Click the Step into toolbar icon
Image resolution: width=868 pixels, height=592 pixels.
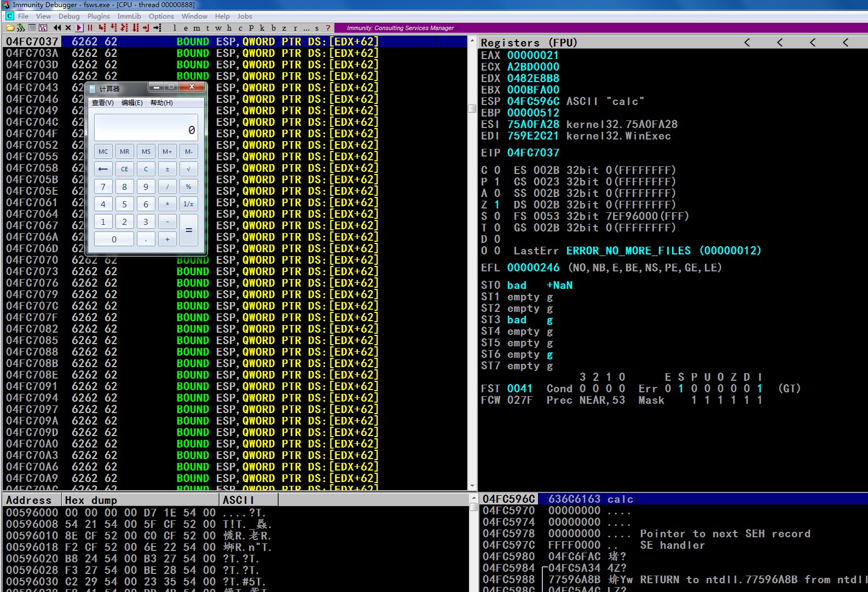pos(102,28)
